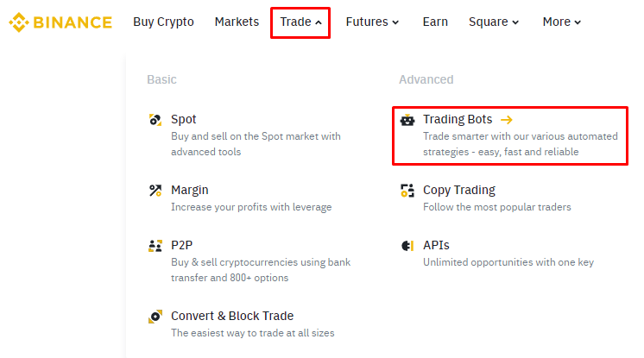Click the Margin percent icon
This screenshot has width=644, height=358.
point(155,191)
